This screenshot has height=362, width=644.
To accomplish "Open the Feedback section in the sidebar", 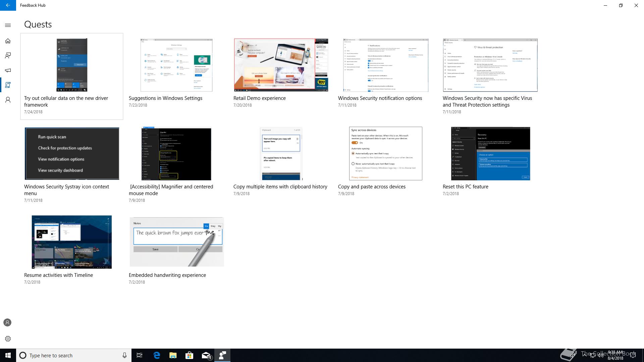I will (x=8, y=56).
